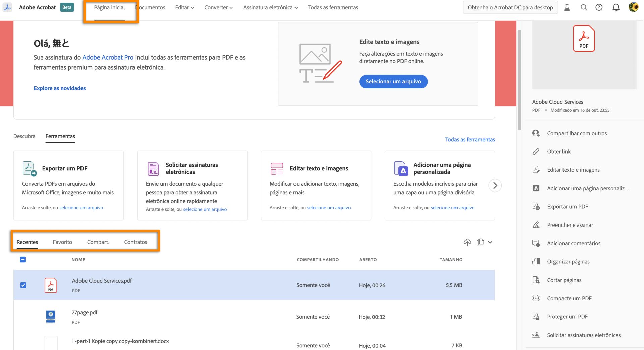Click selecione um arquivo in Adicionar página card
644x350 pixels.
(x=452, y=208)
